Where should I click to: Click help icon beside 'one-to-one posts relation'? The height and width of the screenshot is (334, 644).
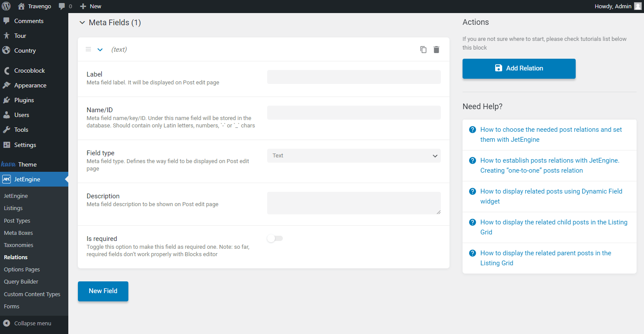472,160
